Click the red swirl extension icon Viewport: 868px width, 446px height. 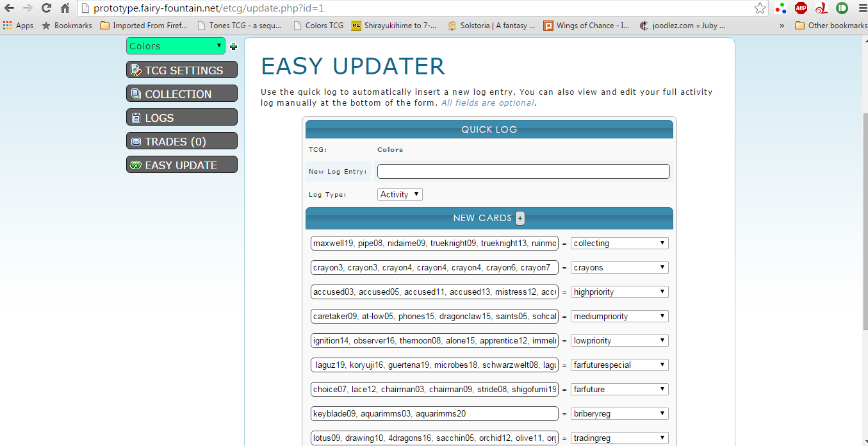pos(821,8)
